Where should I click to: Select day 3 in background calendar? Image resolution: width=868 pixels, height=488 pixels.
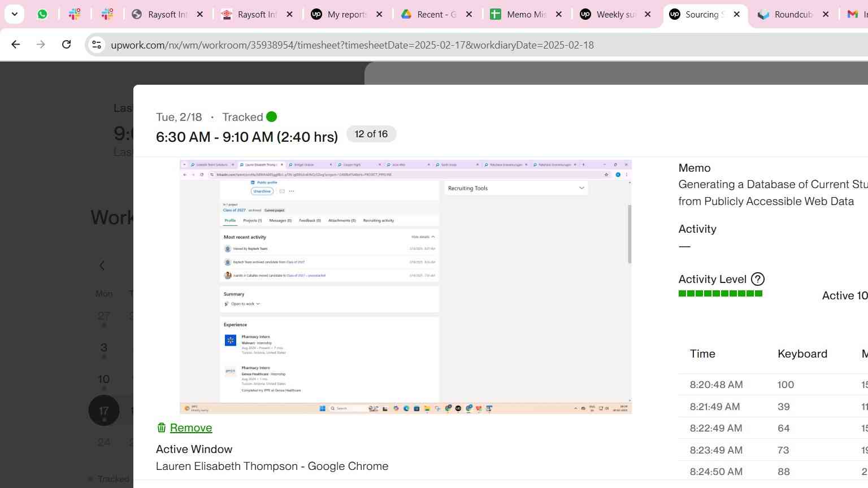[x=104, y=347]
